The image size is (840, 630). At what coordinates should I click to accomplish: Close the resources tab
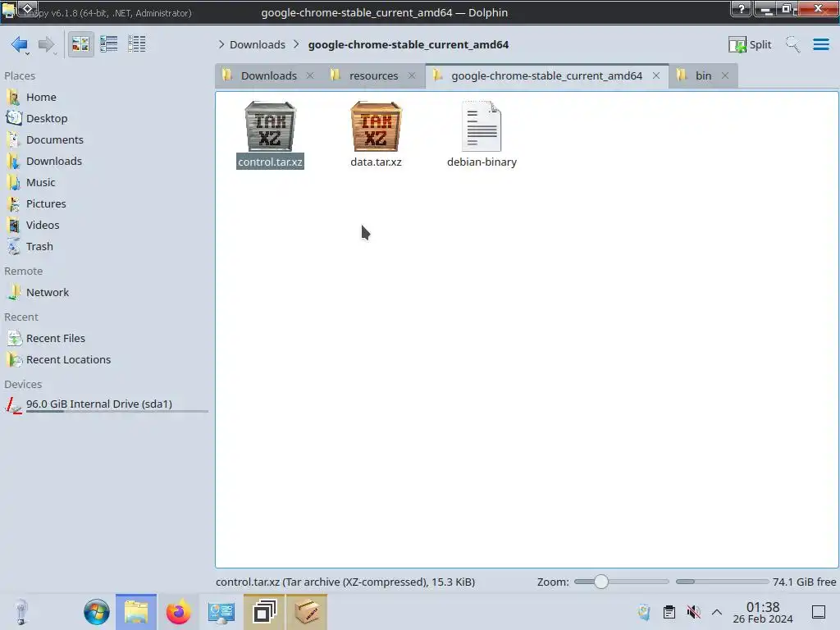[x=412, y=75]
